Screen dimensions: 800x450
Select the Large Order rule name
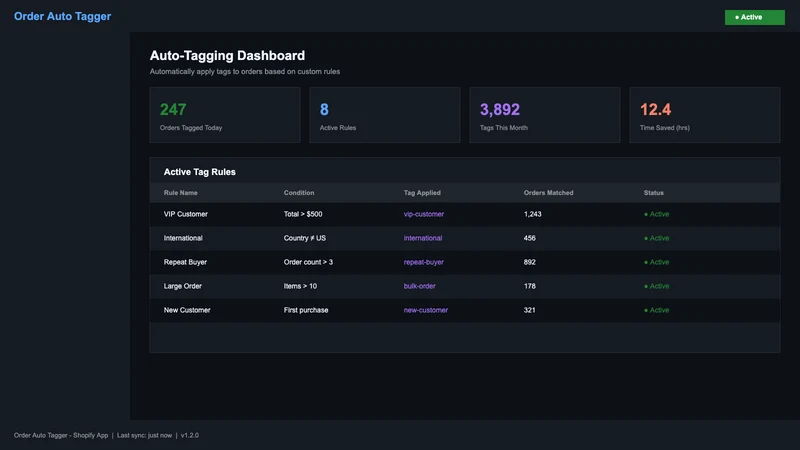[183, 286]
